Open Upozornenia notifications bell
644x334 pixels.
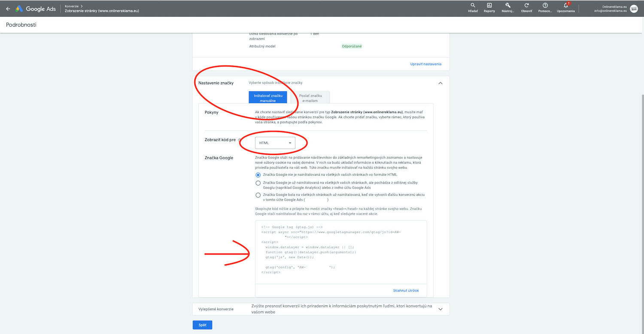(x=566, y=8)
